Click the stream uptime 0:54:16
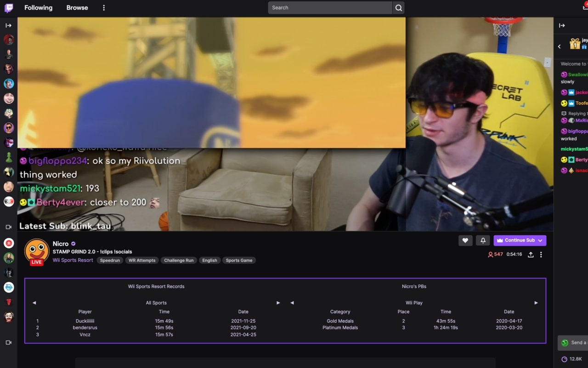Viewport: 588px width, 368px height. click(514, 254)
